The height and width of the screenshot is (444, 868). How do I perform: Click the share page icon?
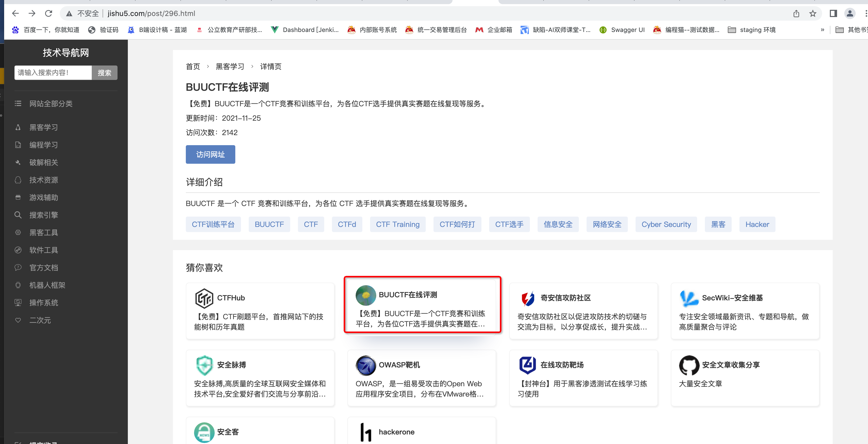click(x=796, y=13)
